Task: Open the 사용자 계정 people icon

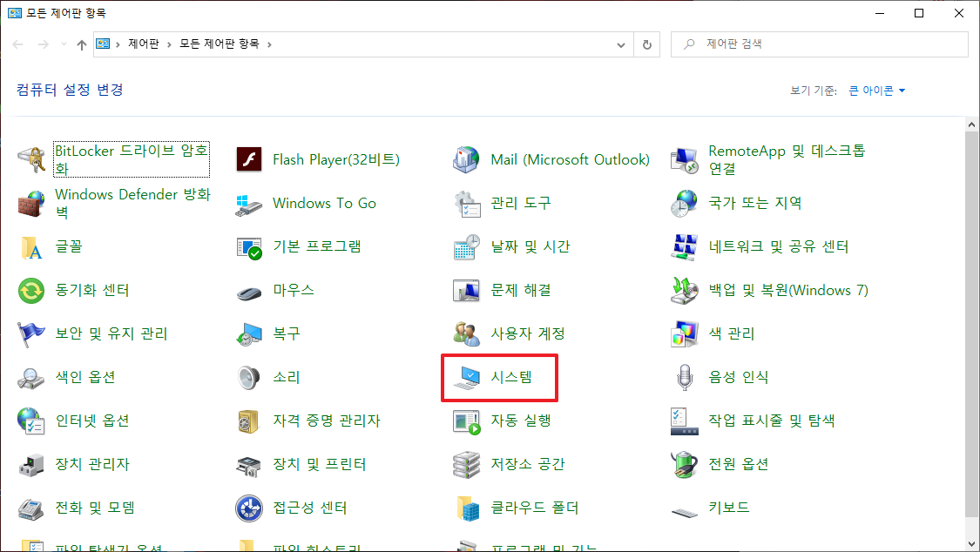Action: pyautogui.click(x=466, y=334)
